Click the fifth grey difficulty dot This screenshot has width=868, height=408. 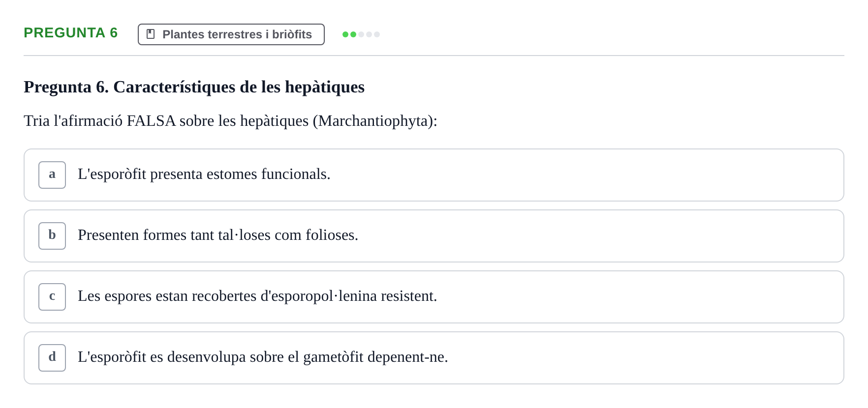pyautogui.click(x=377, y=34)
